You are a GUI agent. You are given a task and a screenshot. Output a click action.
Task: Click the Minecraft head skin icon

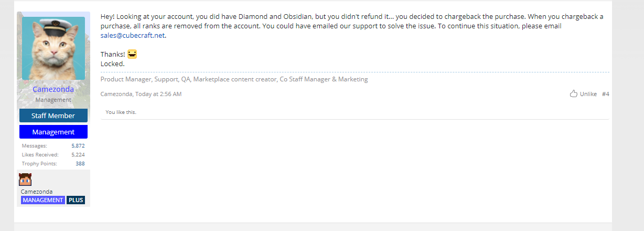25,180
